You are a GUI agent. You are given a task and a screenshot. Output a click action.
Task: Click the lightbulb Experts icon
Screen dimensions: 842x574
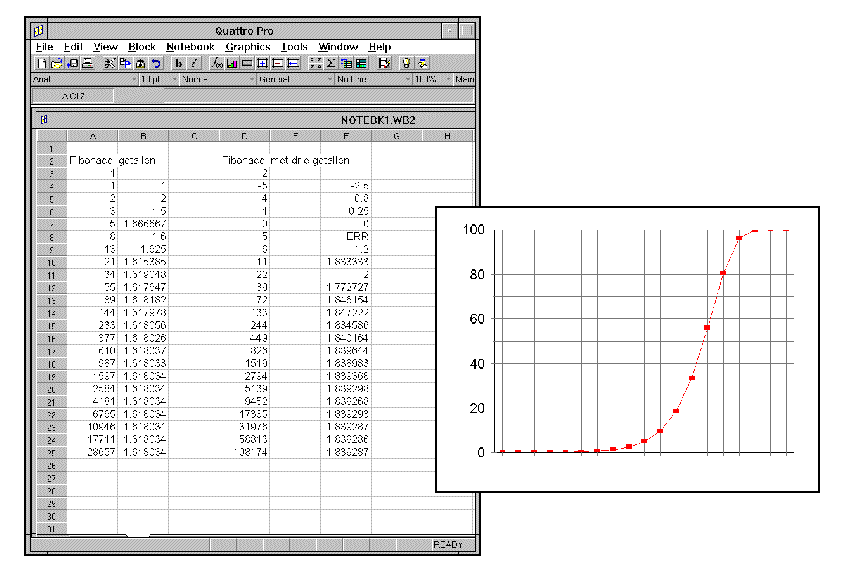tap(407, 63)
